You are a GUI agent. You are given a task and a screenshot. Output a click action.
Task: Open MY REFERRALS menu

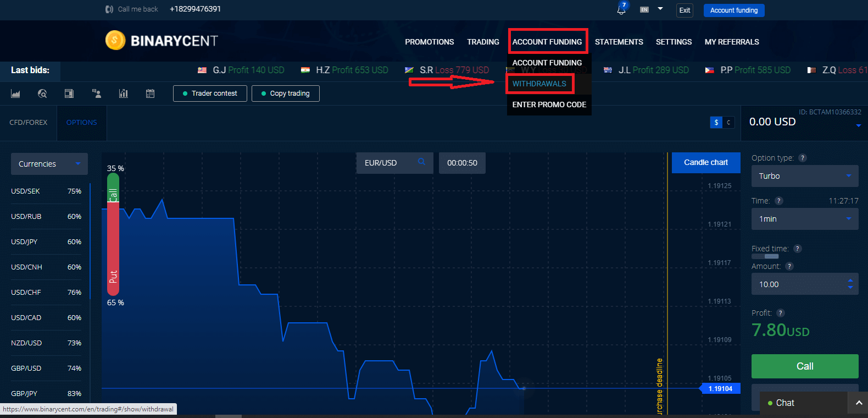tap(732, 42)
